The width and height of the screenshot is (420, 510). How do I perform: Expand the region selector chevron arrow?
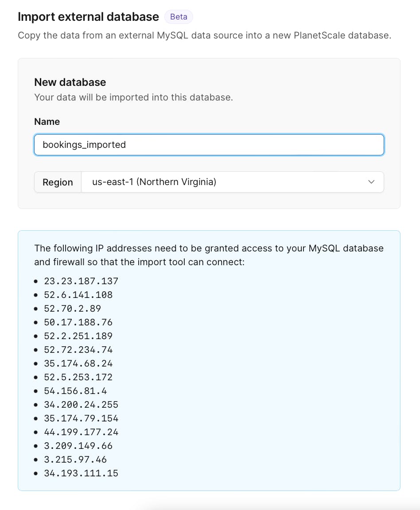[x=371, y=182]
